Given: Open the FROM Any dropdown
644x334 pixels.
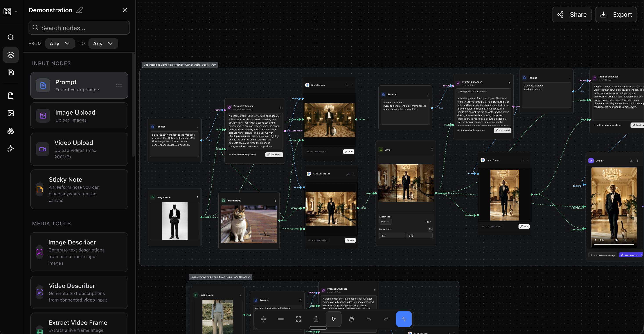Looking at the screenshot, I should [x=60, y=43].
